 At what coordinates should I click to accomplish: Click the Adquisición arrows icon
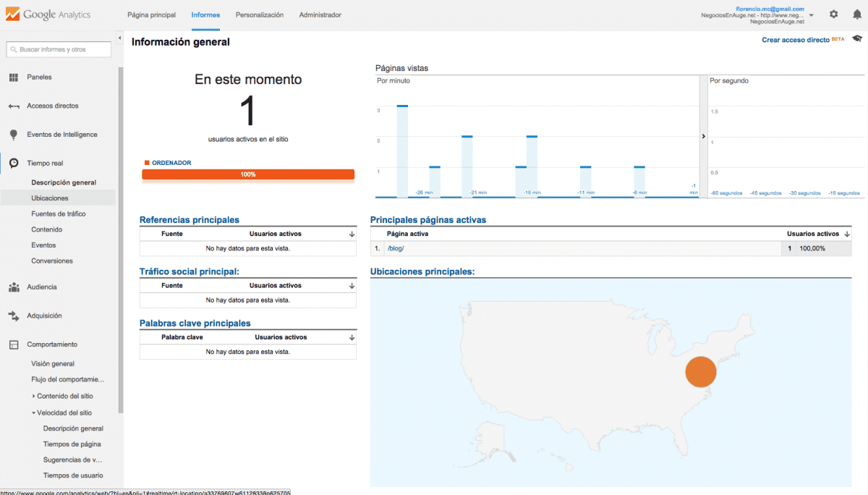[x=14, y=316]
